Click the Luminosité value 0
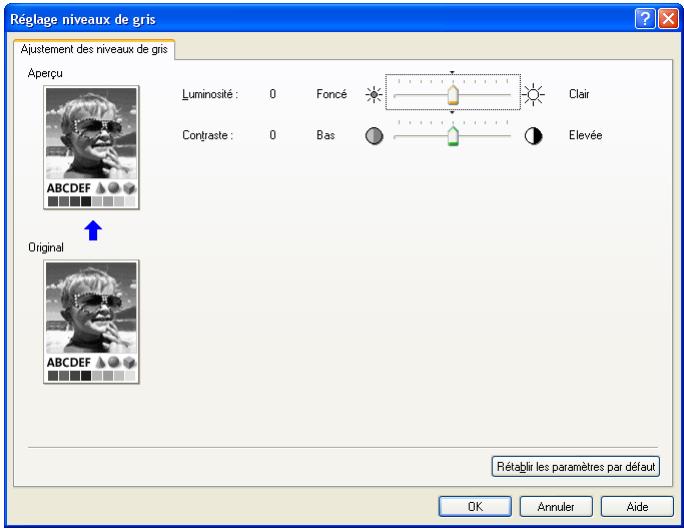This screenshot has width=684, height=529. (x=273, y=94)
